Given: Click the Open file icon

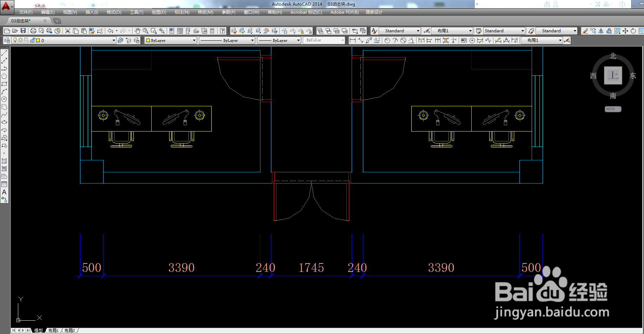Looking at the screenshot, I should (x=15, y=31).
